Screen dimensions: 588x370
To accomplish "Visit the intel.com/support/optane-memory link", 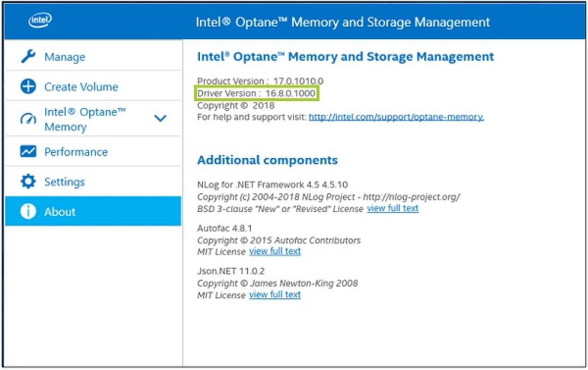I will [x=396, y=117].
